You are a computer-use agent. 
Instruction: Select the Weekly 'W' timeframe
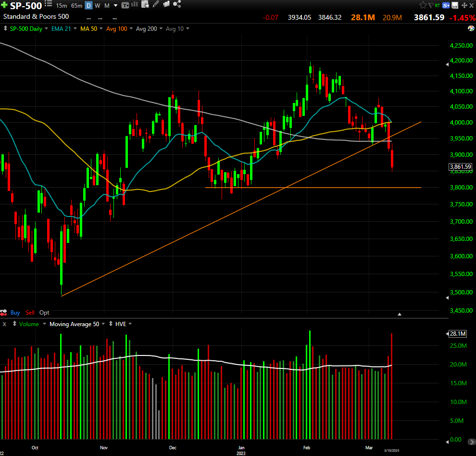[x=98, y=5]
